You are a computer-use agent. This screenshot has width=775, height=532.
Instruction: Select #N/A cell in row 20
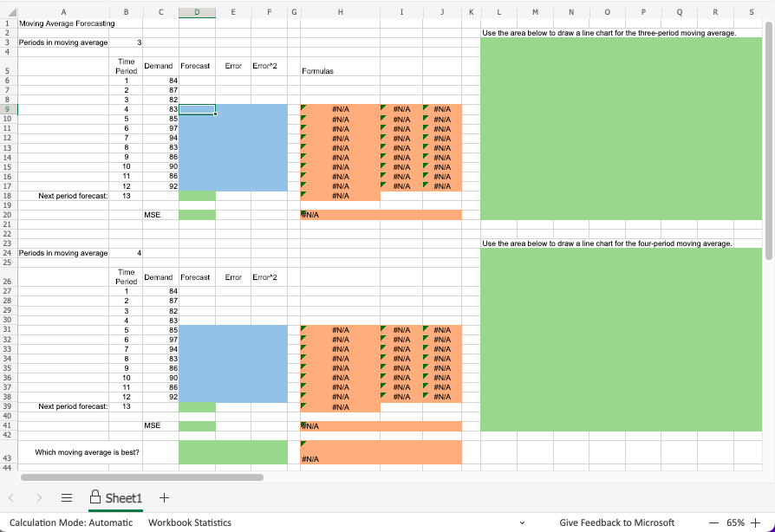click(x=381, y=215)
